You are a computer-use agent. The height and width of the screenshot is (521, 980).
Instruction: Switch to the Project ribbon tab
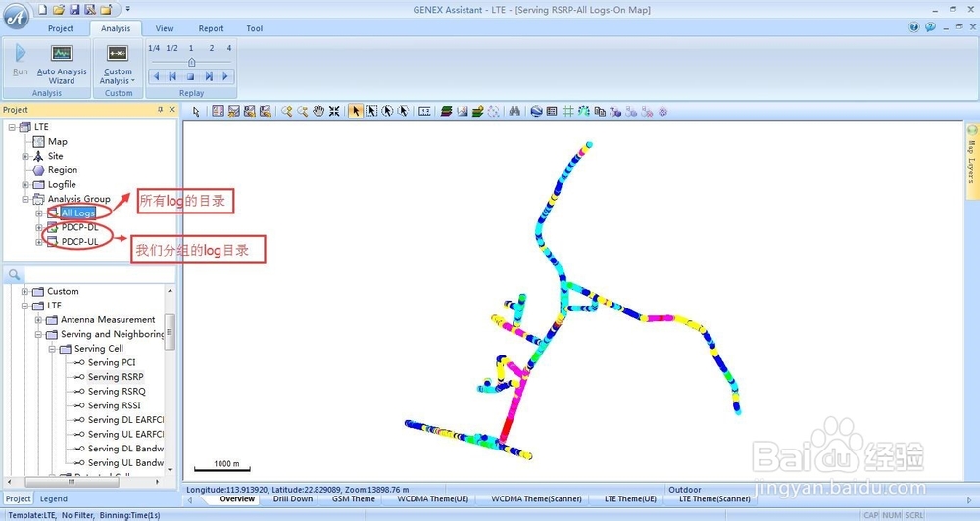point(61,28)
